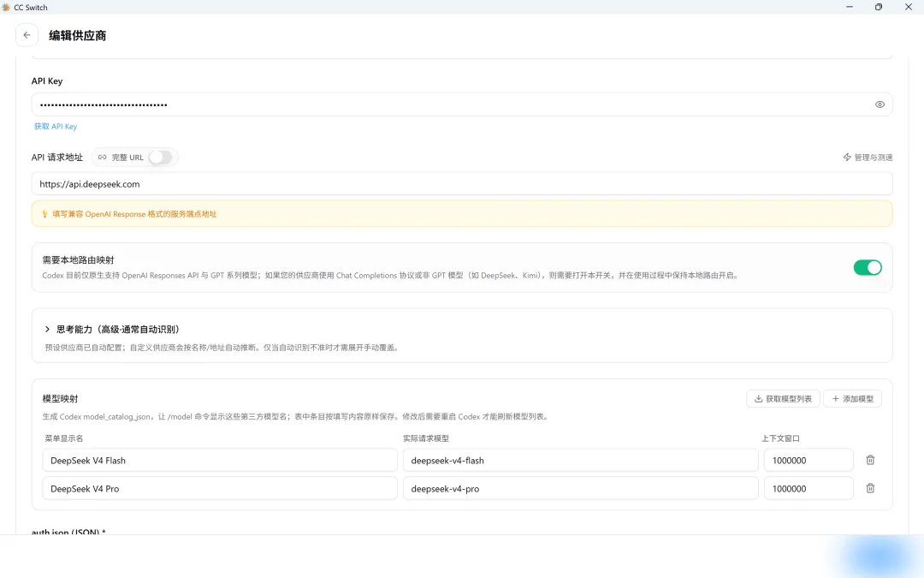This screenshot has width=924, height=578.
Task: Turn off the 需要本地路由映射 switch
Action: [868, 268]
